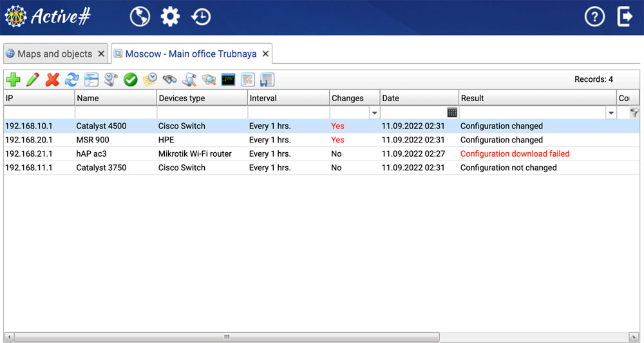This screenshot has height=343, width=644.
Task: Switch to the Maps and objects tab
Action: (49, 54)
